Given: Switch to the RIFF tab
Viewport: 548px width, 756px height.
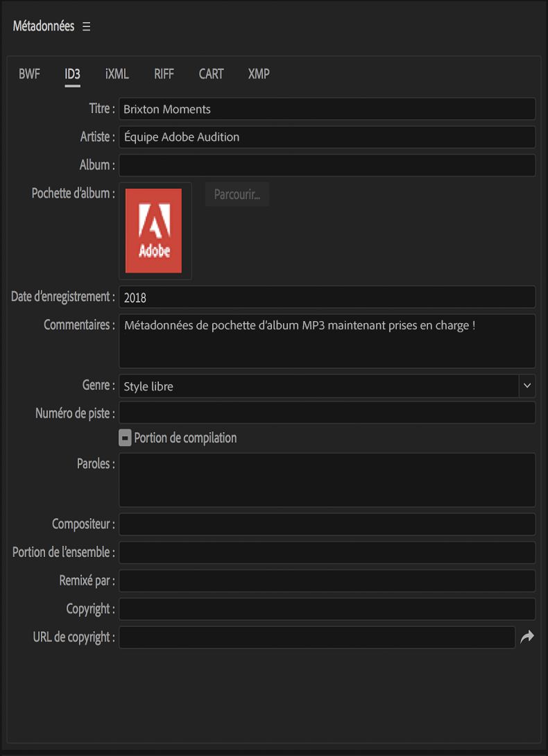Looking at the screenshot, I should 164,74.
